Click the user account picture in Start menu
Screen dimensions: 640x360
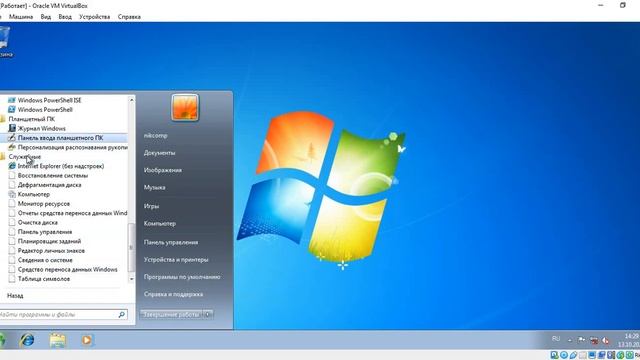(185, 107)
